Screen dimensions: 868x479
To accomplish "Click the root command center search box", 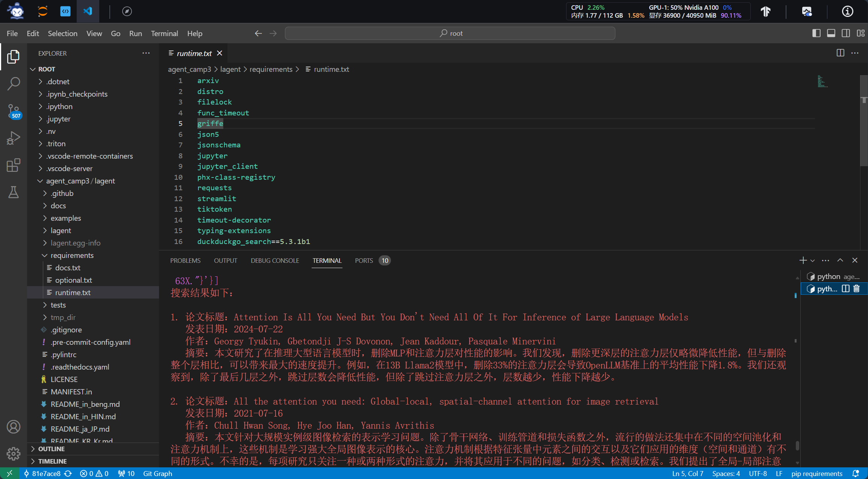I will coord(450,33).
